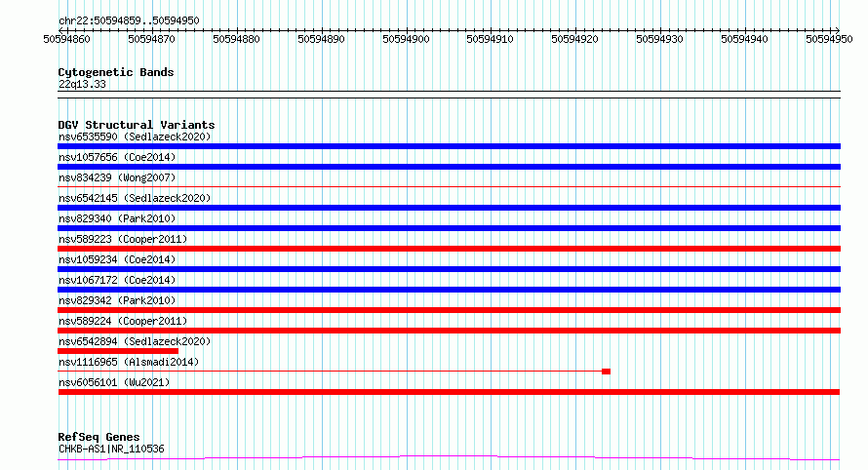The image size is (868, 470).
Task: Click ruler position 50594920
Action: point(574,39)
